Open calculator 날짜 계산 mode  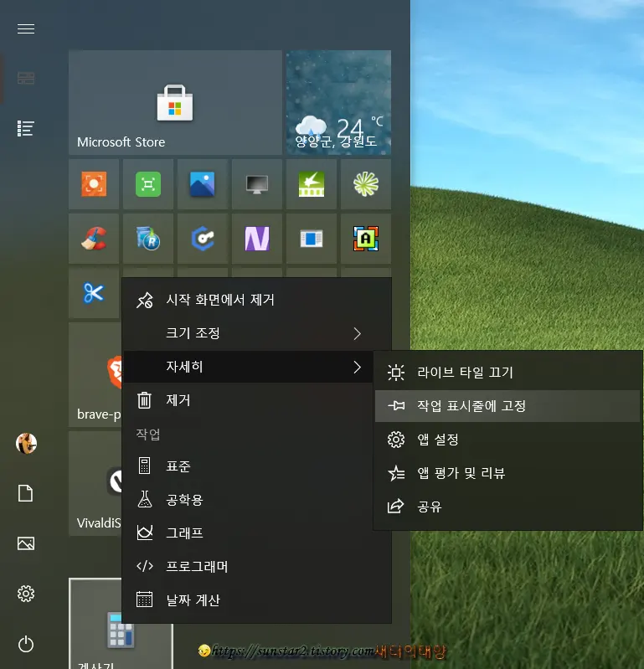tap(257, 600)
